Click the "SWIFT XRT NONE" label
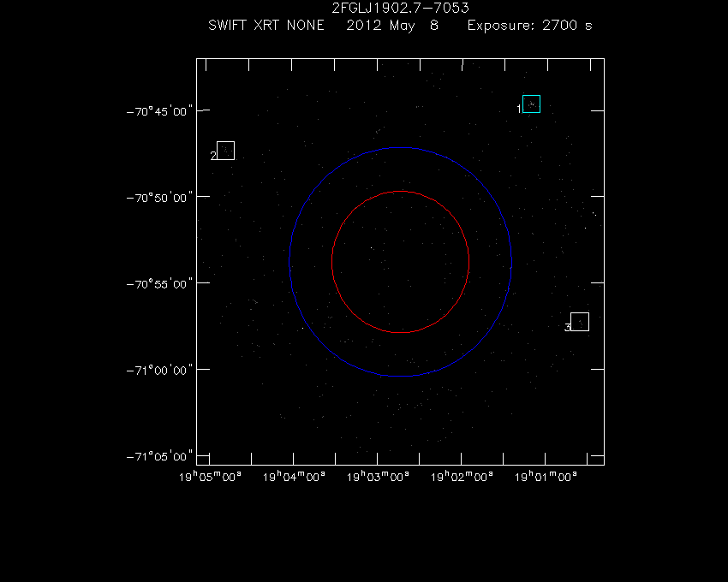Image resolution: width=728 pixels, height=582 pixels. coord(266,25)
